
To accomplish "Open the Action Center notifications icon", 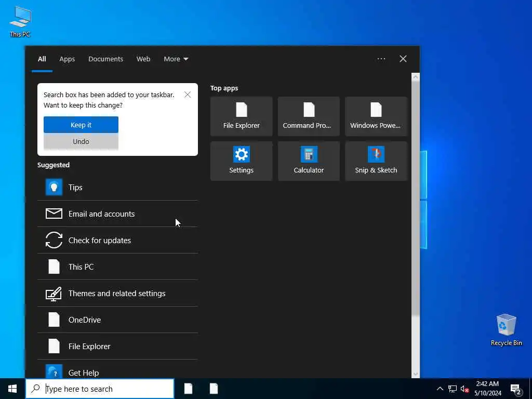I will click(x=516, y=390).
